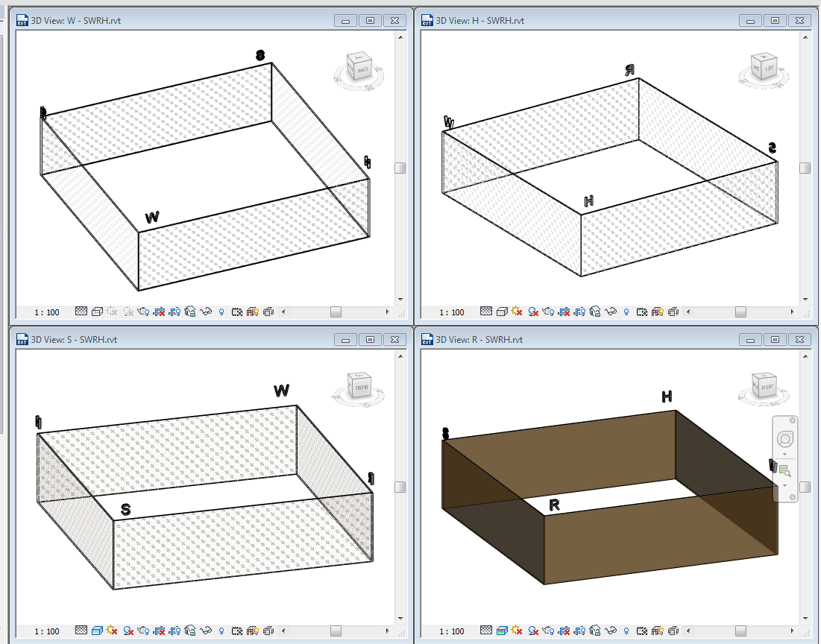Open Detail Level icon in R view
The height and width of the screenshot is (644, 821).
[x=486, y=631]
